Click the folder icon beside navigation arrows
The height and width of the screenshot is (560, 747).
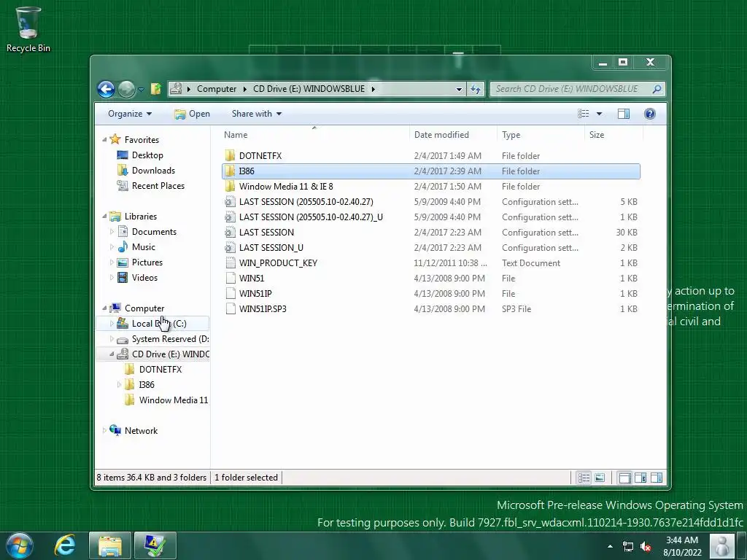point(156,88)
